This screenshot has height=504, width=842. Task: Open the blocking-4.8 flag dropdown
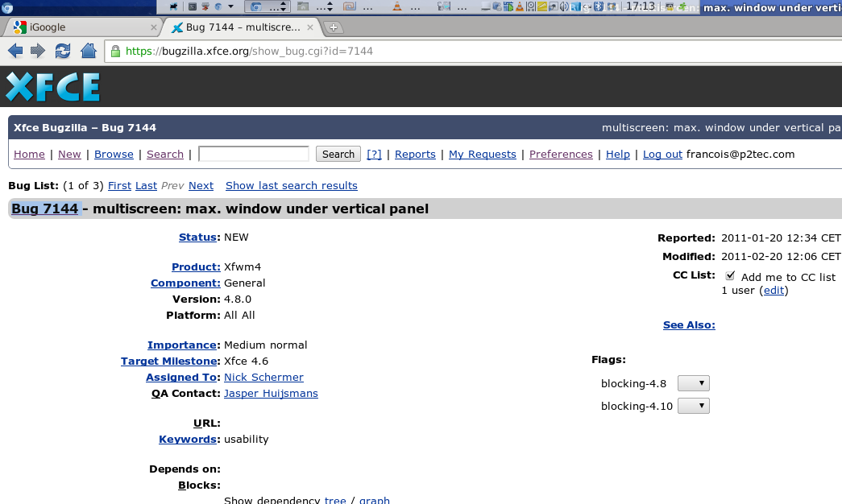(693, 383)
